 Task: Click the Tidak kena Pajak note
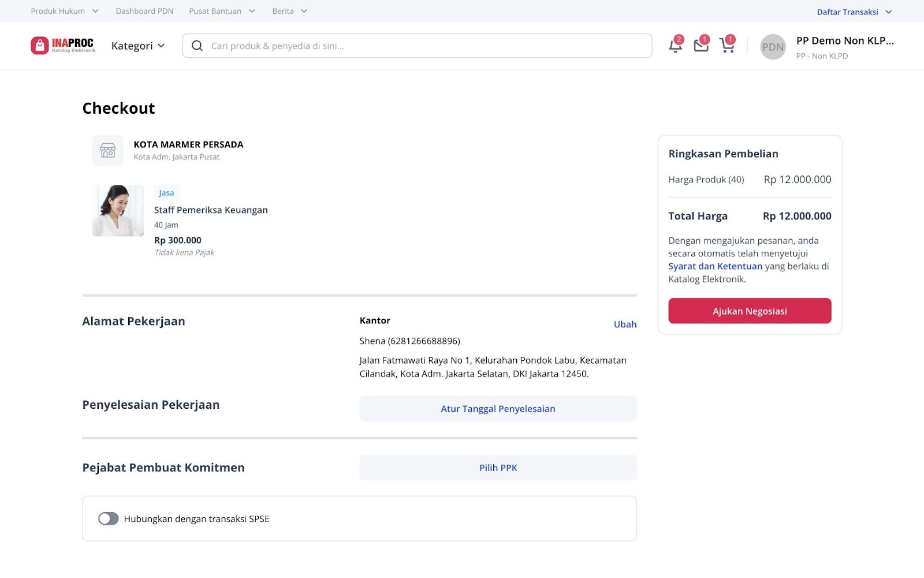point(184,252)
